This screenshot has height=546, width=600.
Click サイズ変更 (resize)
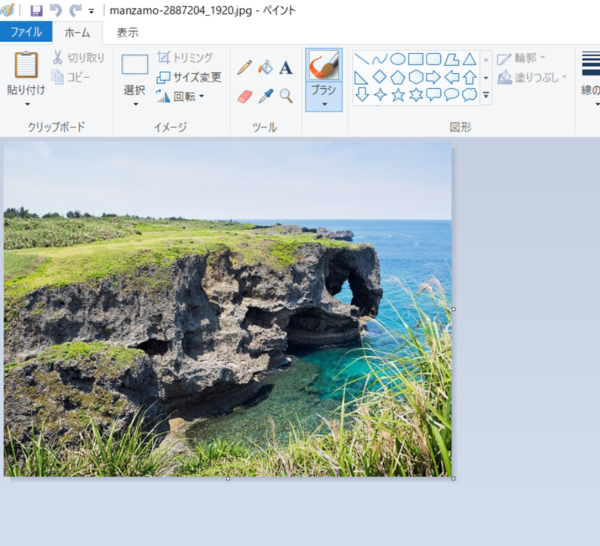coord(189,77)
